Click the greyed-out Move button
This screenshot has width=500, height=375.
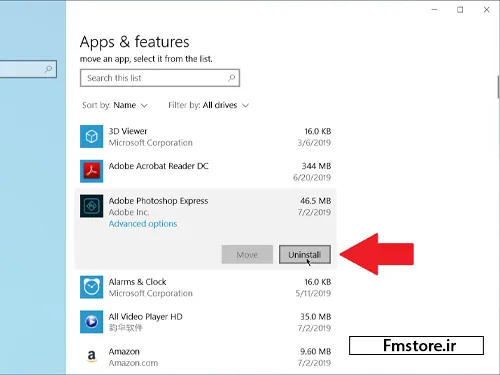(x=247, y=255)
